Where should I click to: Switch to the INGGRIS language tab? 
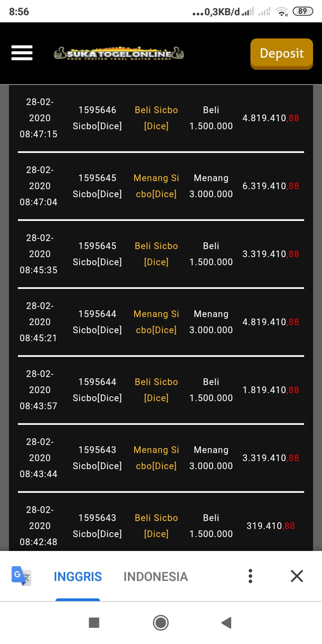click(x=78, y=576)
